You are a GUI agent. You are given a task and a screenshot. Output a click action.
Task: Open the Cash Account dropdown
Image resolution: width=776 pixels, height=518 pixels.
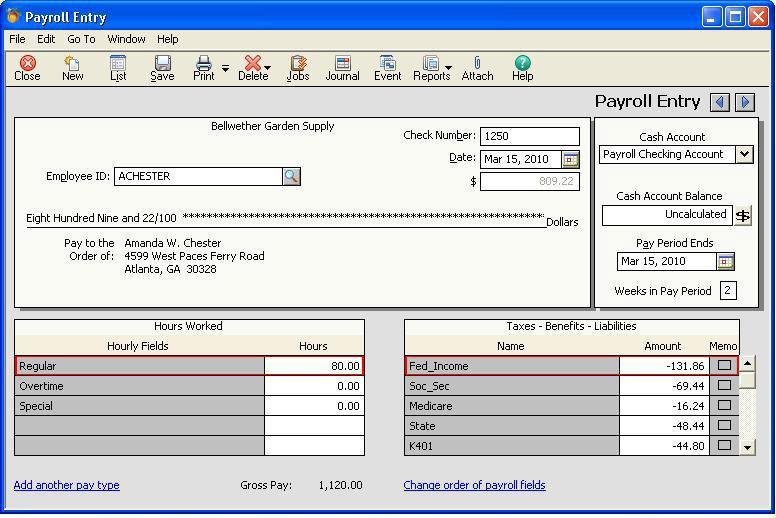(x=744, y=154)
